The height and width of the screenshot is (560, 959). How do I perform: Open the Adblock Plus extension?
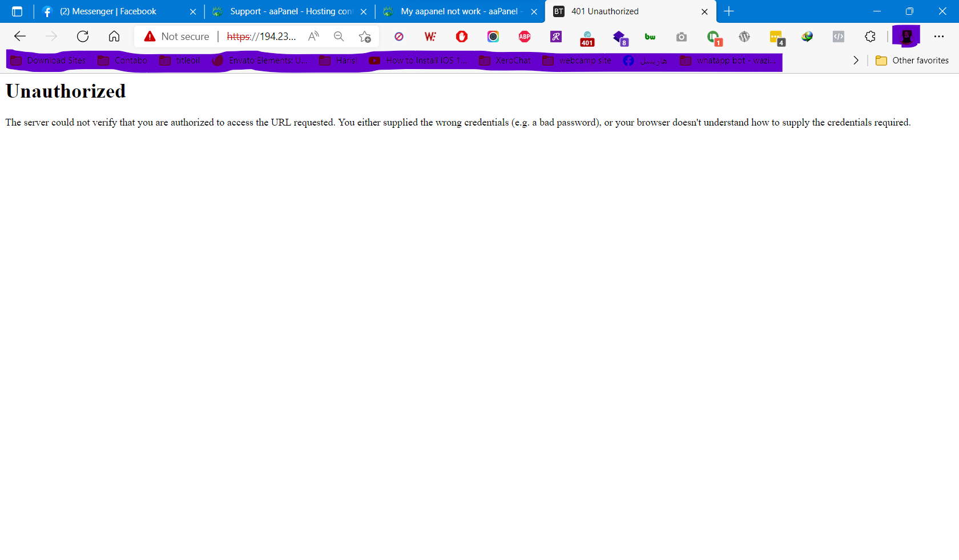(525, 37)
